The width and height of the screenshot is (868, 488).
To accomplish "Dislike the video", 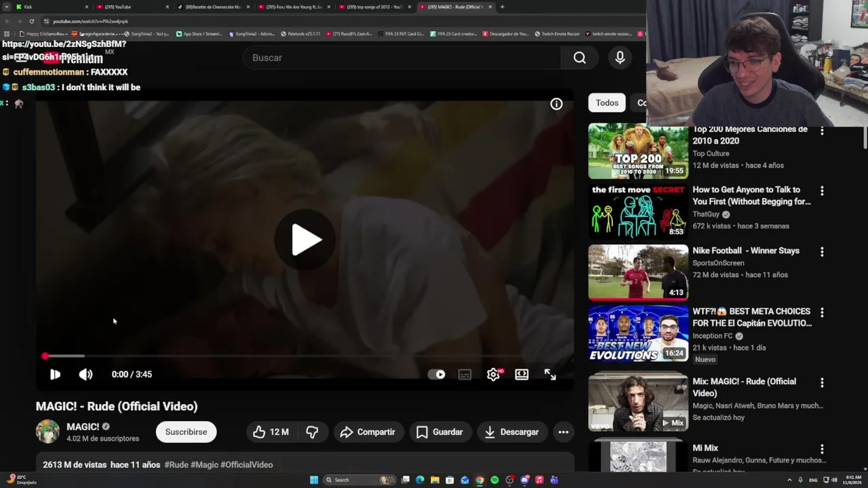I will point(312,432).
